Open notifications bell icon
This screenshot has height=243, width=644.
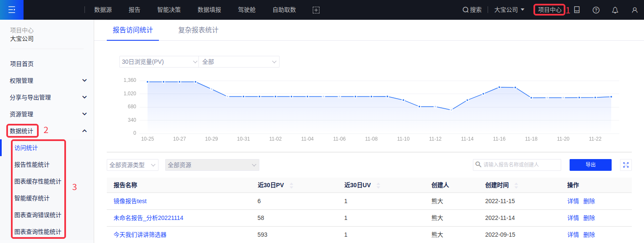[x=615, y=10]
